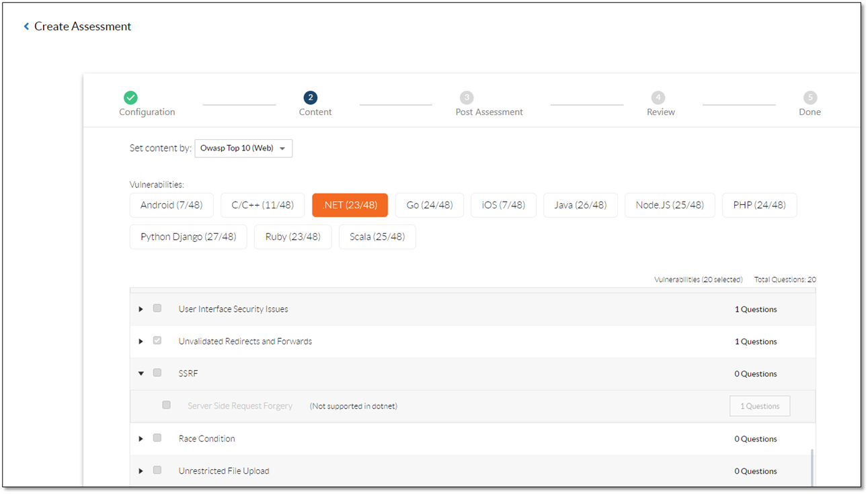Toggle the SSRF checkbox
The height and width of the screenshot is (494, 868).
tap(157, 373)
